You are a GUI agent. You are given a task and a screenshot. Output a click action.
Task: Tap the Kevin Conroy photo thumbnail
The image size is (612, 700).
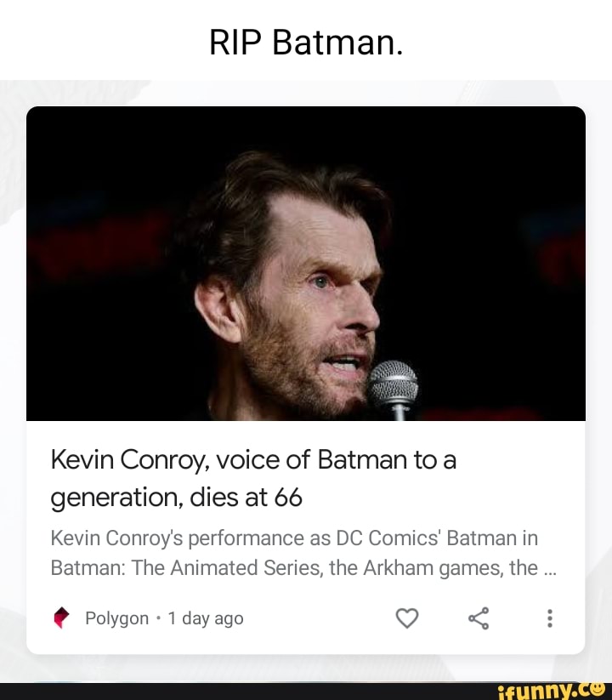[x=306, y=264]
